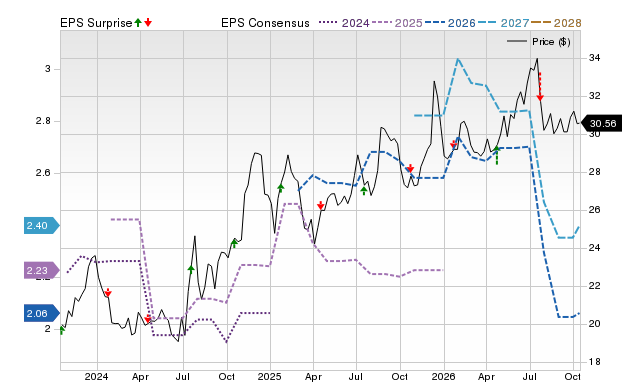Click the green dashed surprise arrow near April 2026
Viewport: 640px width, 382px height.
pos(496,155)
